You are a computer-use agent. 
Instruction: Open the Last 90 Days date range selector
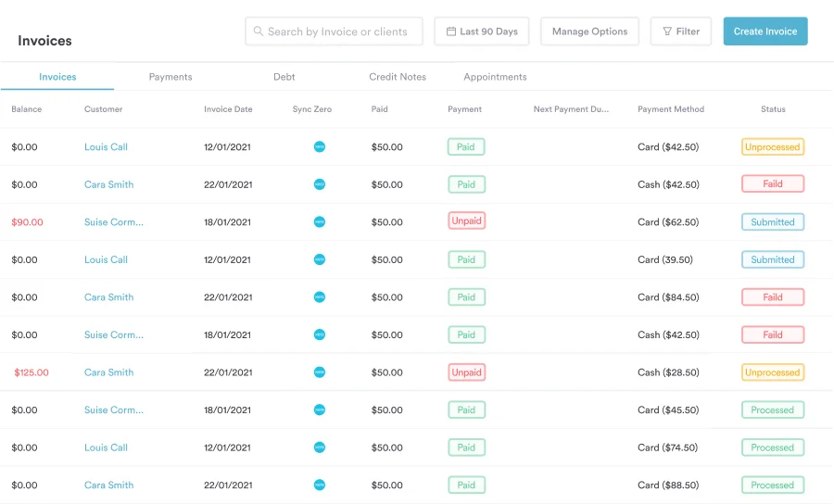coord(481,31)
